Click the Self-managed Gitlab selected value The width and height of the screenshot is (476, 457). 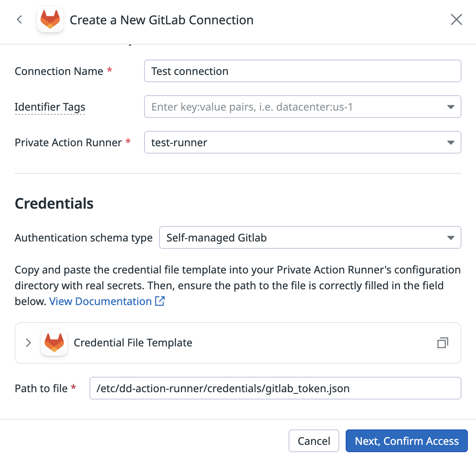pyautogui.click(x=217, y=237)
